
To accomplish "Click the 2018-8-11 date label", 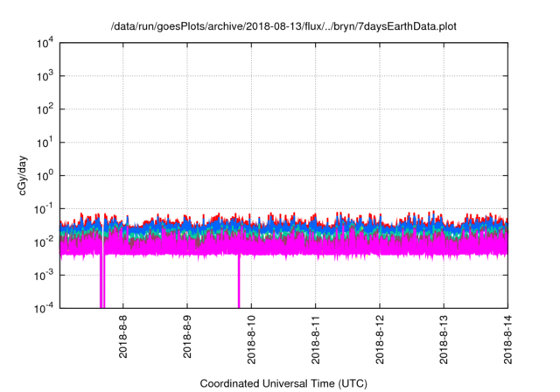I will 315,339.
